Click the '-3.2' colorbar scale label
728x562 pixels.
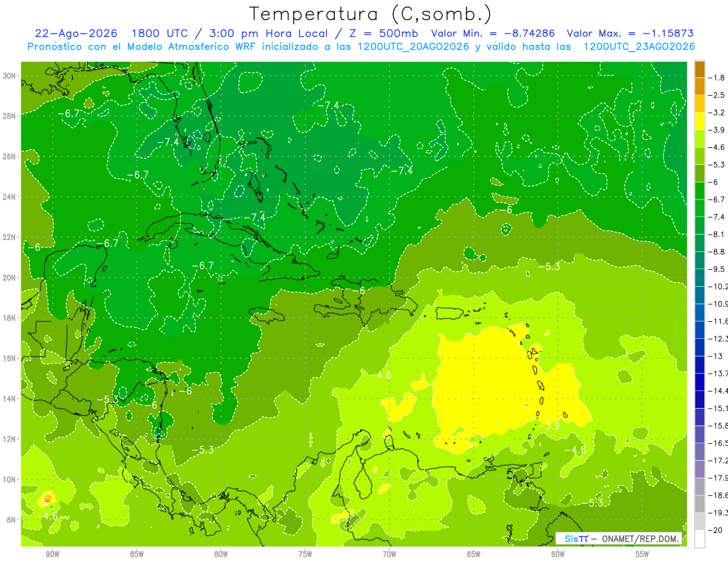pos(717,113)
